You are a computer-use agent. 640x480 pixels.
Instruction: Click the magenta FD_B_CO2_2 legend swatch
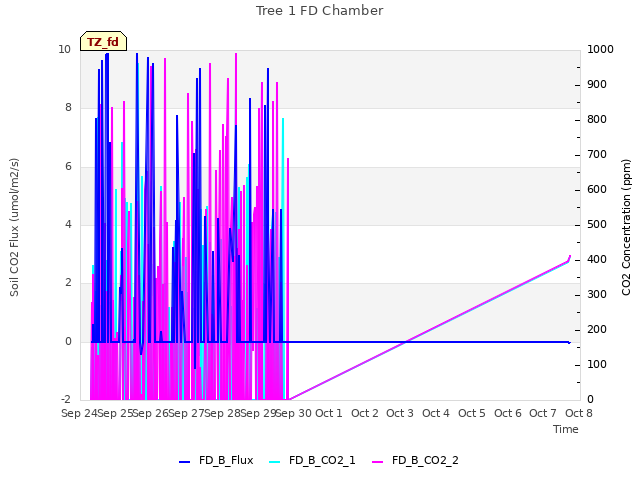pos(378,462)
